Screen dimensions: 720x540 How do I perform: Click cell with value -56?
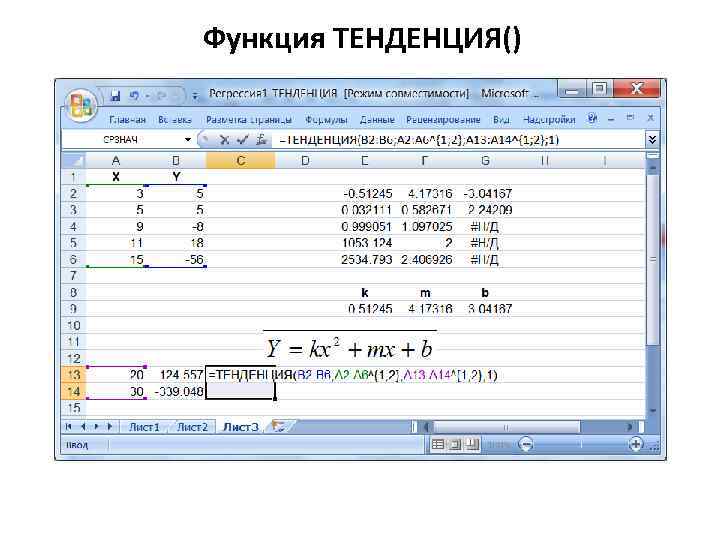click(176, 260)
